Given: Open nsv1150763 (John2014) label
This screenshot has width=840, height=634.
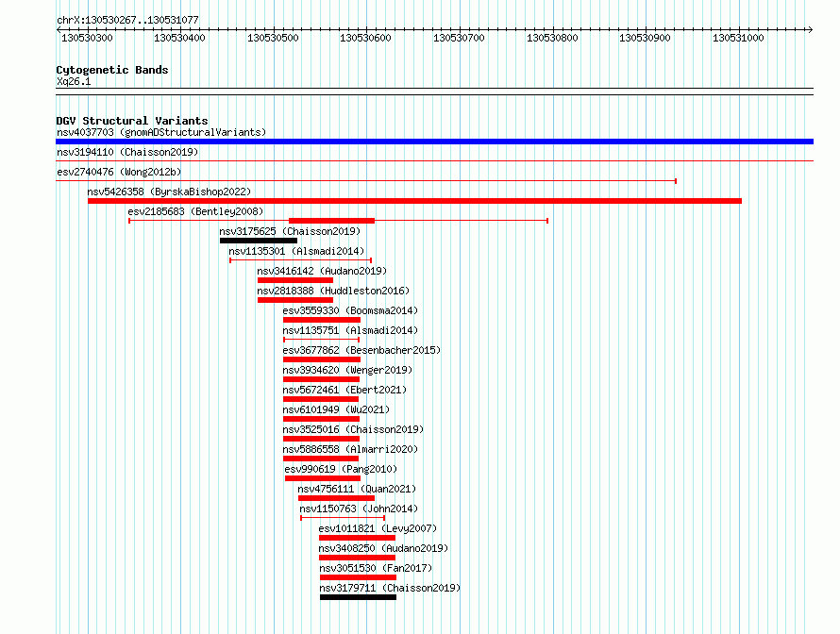Looking at the screenshot, I should (x=359, y=509).
